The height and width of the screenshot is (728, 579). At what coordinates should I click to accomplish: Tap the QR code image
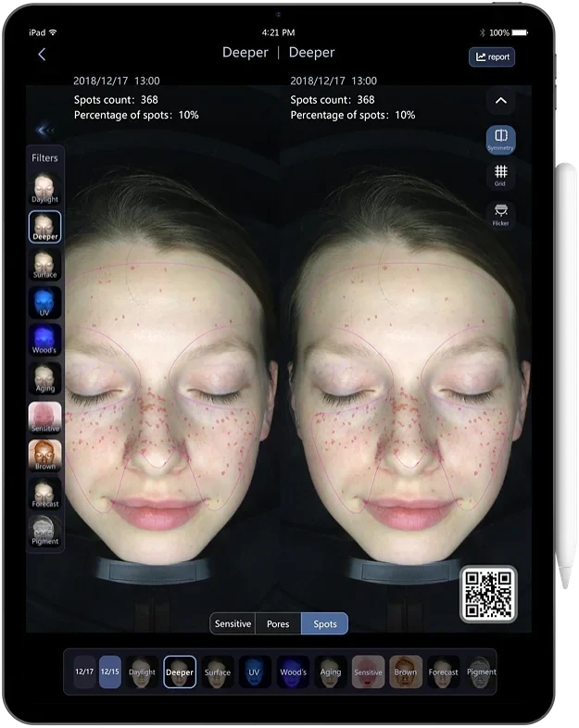[488, 594]
